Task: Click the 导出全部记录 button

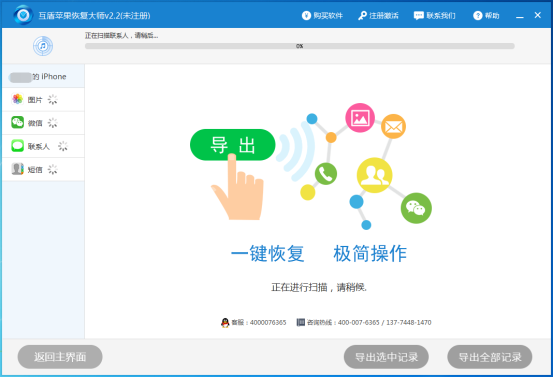Action: click(490, 357)
